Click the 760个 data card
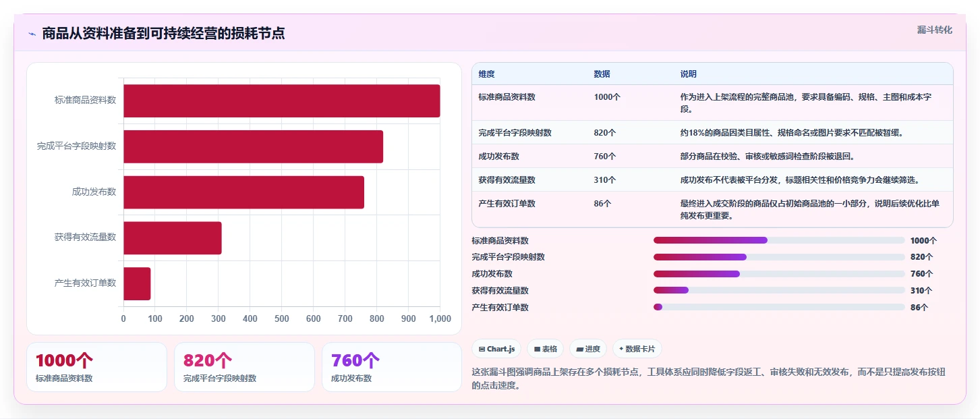This screenshot has height=419, width=980. (392, 367)
